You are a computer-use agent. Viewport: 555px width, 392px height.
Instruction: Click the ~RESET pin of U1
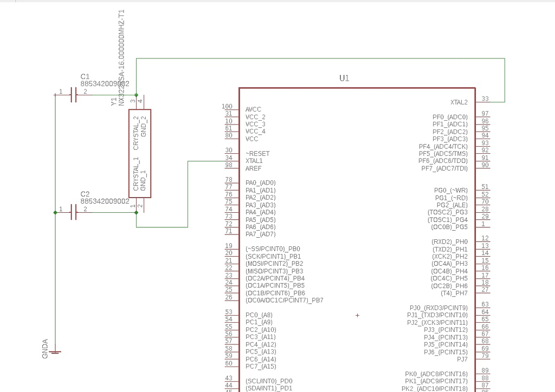click(259, 153)
